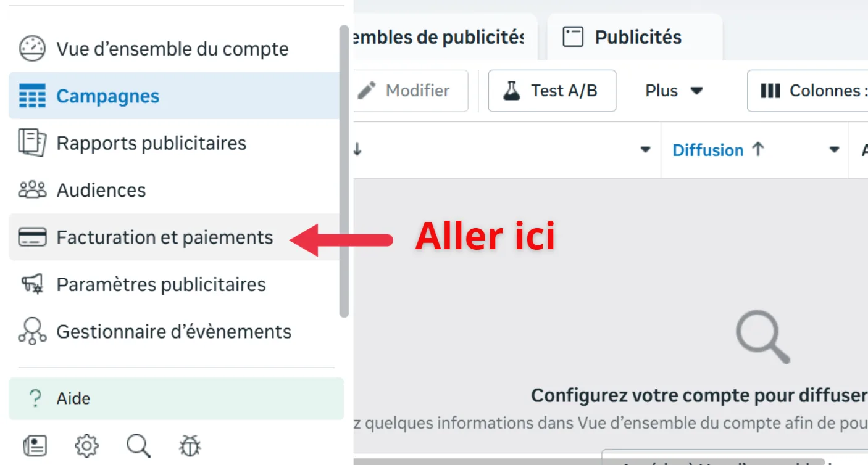Open Facturation et paiements credit card icon
The height and width of the screenshot is (465, 868).
[x=32, y=237]
